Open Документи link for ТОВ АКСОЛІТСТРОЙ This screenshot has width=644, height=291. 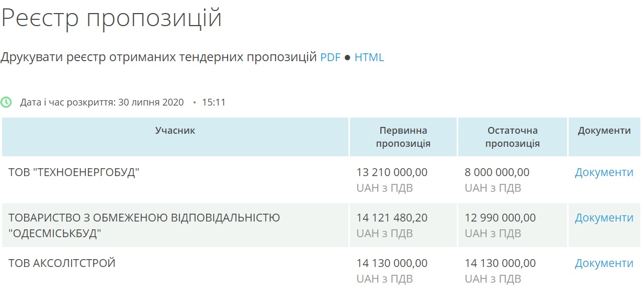click(x=604, y=263)
